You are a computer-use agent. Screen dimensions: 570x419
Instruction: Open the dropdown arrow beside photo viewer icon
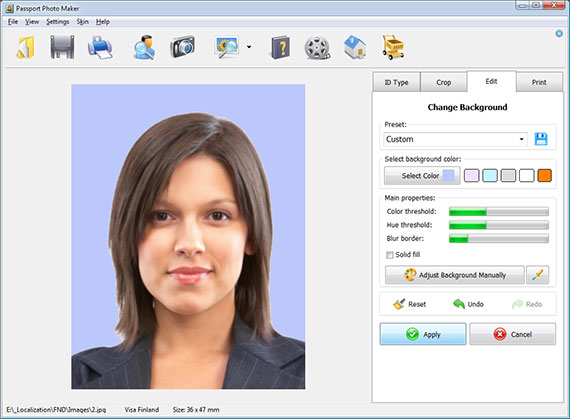pos(249,47)
